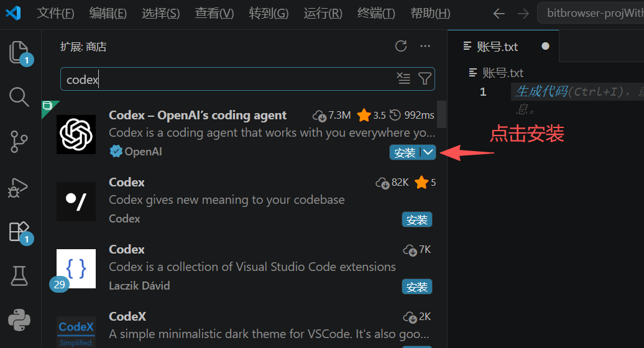Click the bitbrowser-projWith command center box
644x348 pixels.
[591, 13]
